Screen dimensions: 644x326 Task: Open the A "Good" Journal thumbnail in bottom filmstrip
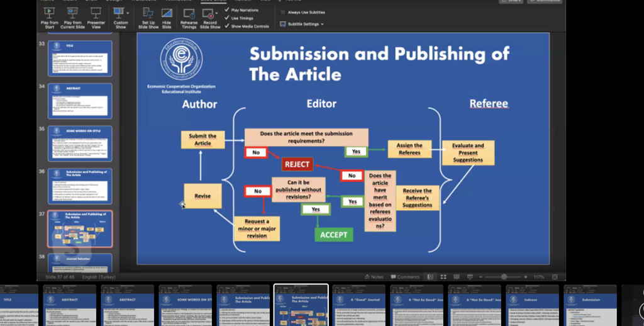coord(358,305)
